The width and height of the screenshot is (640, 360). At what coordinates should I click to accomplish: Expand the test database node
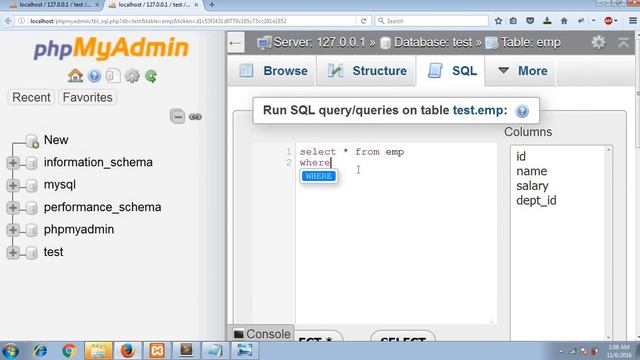click(13, 253)
